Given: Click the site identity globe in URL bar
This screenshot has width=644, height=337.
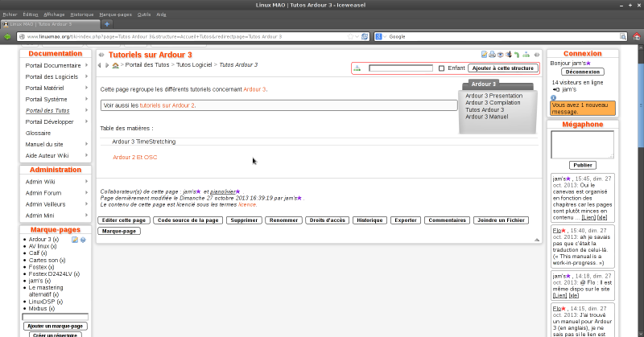Looking at the screenshot, I should pyautogui.click(x=23, y=36).
